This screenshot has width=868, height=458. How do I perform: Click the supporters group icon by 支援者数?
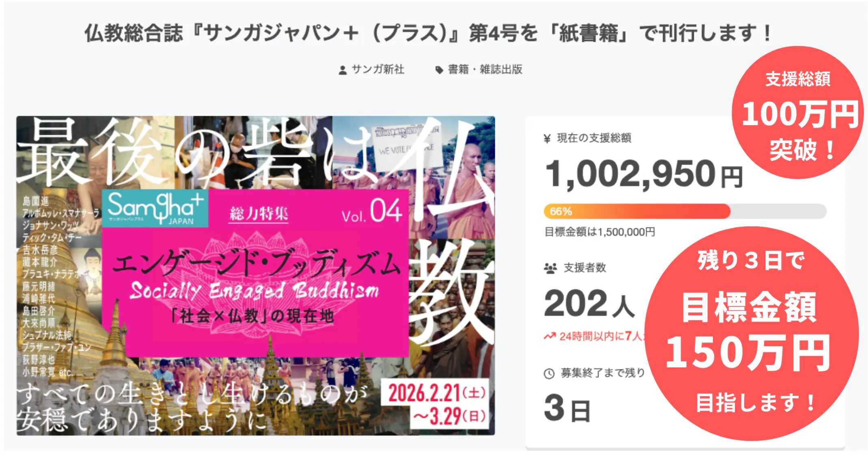550,268
